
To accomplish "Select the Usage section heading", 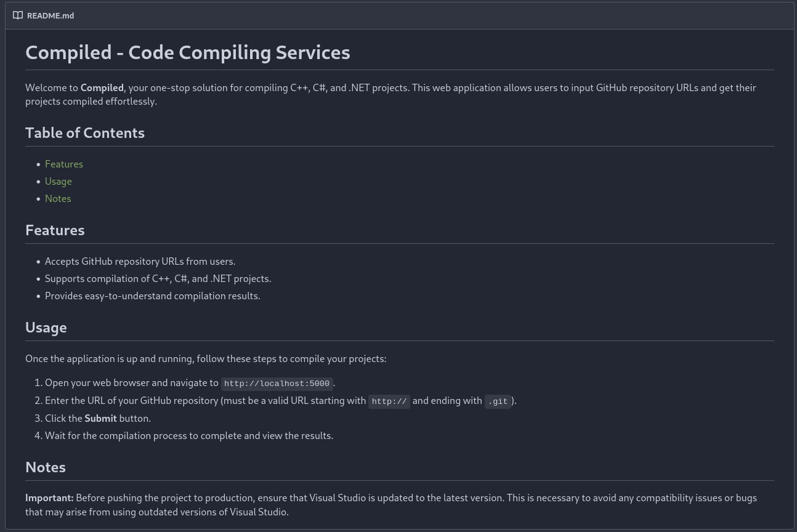I will pyautogui.click(x=46, y=327).
